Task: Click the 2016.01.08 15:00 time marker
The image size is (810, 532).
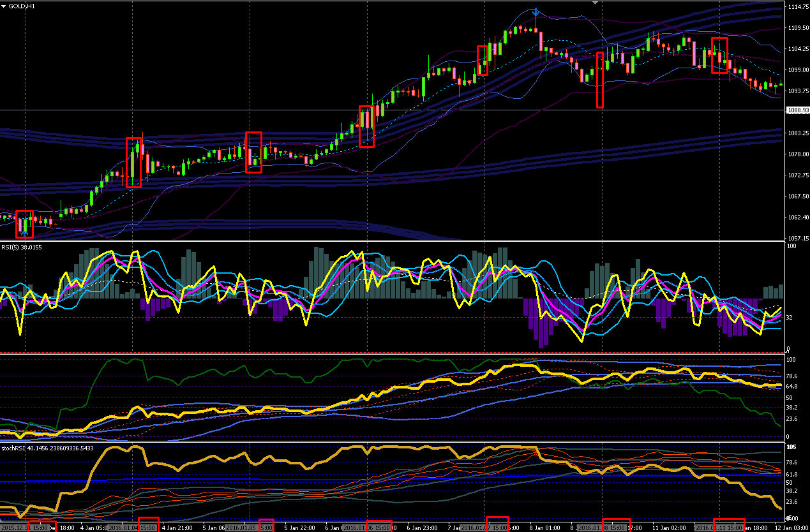Action: click(x=603, y=528)
